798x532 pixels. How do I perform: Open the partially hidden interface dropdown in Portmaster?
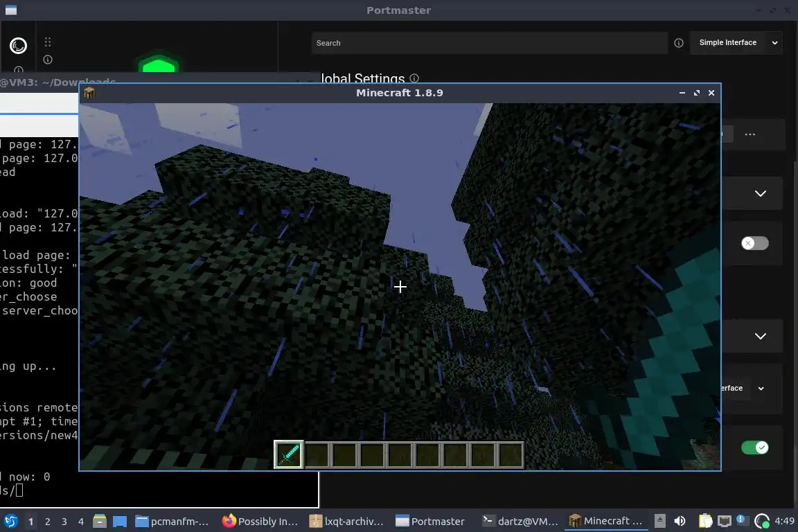pos(744,389)
